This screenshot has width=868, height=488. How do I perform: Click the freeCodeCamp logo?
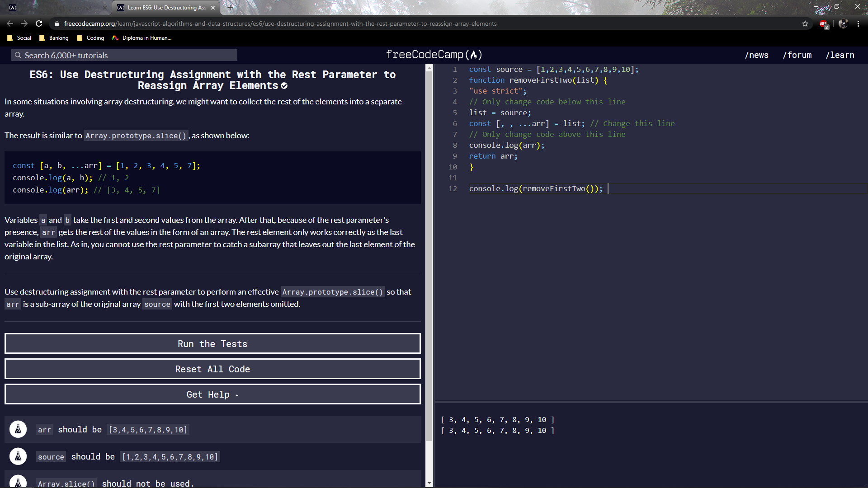(x=434, y=55)
